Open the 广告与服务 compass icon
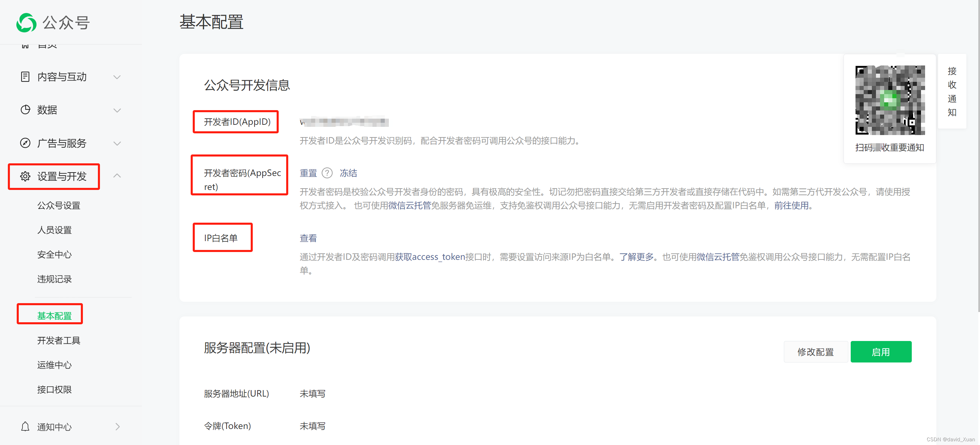This screenshot has width=980, height=445. [x=25, y=143]
